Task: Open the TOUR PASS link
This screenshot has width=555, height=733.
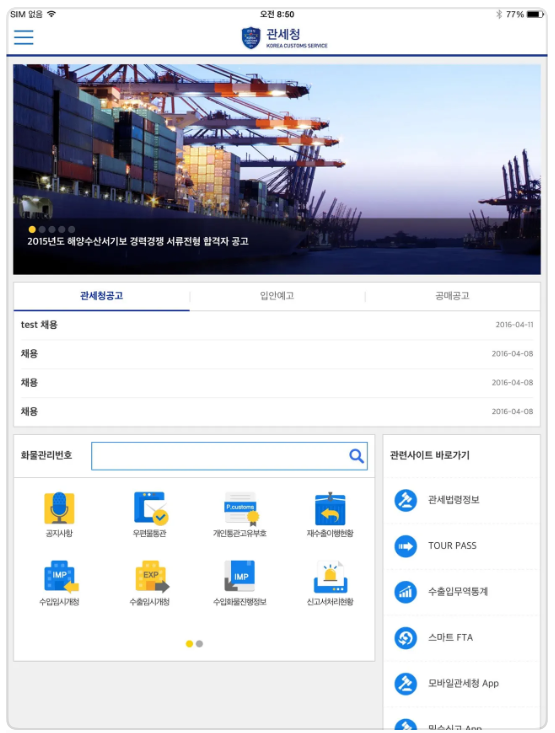Action: click(x=452, y=546)
